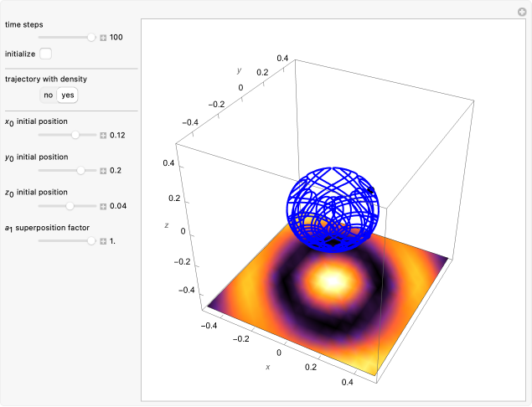Click the time steps slider thumb
Image resolution: width=532 pixels, height=407 pixels.
[91, 38]
